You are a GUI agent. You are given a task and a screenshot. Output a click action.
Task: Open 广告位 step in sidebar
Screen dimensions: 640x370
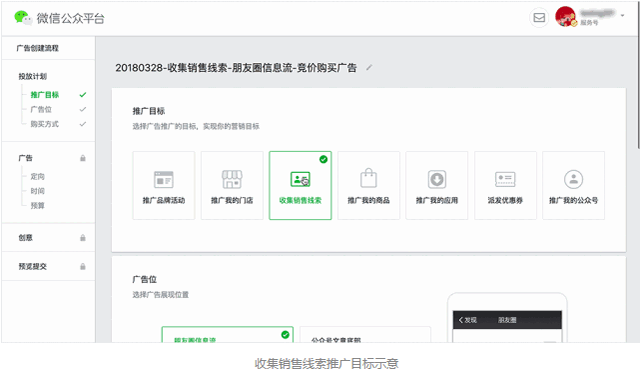click(41, 109)
